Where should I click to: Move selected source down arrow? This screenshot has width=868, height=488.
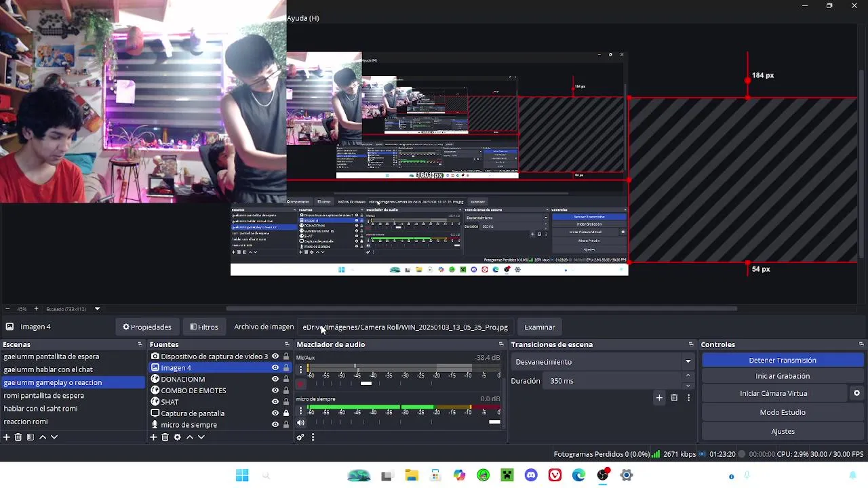201,437
